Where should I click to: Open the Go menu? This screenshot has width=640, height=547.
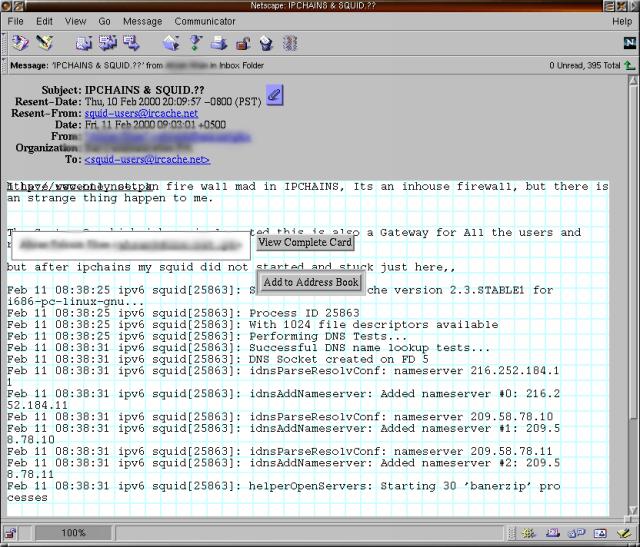click(x=104, y=21)
